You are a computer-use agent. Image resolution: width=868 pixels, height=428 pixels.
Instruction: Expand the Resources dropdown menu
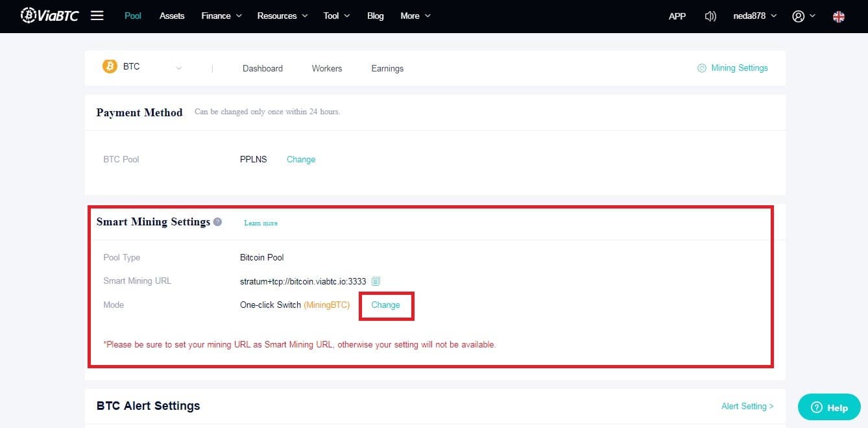282,16
